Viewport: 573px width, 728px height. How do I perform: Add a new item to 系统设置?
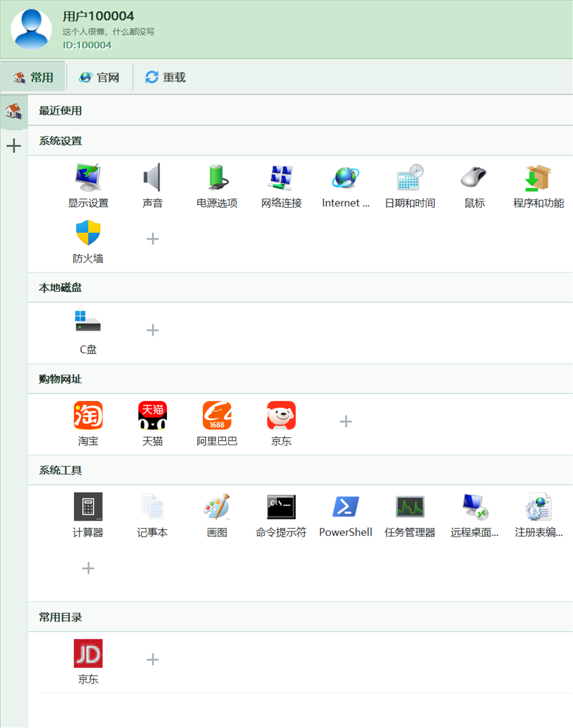click(x=152, y=239)
